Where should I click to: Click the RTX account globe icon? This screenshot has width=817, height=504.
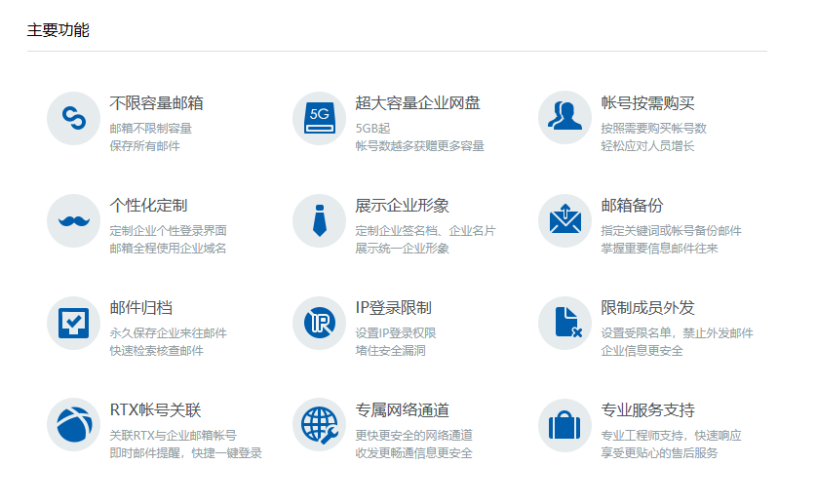pos(74,425)
